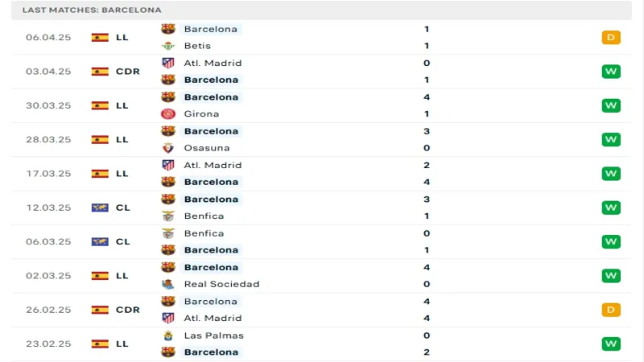Click the win badge for the Girona match

(611, 105)
